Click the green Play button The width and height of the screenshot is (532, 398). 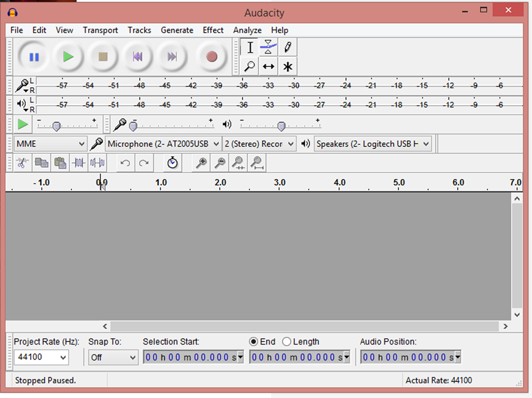(x=68, y=57)
